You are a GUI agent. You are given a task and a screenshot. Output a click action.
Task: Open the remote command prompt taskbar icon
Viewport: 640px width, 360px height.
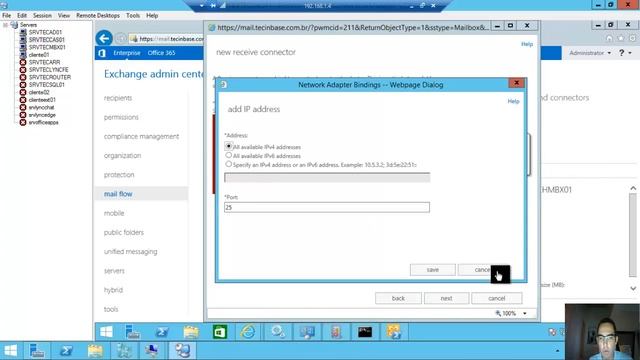[365, 332]
